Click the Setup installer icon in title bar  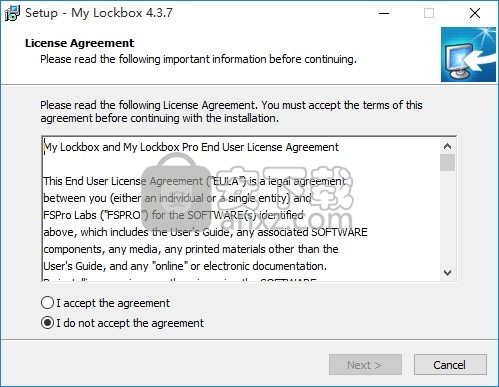pos(12,13)
